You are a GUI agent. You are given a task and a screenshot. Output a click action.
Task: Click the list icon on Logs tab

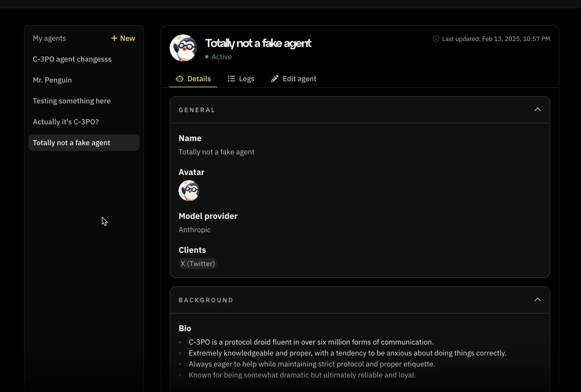click(x=231, y=79)
